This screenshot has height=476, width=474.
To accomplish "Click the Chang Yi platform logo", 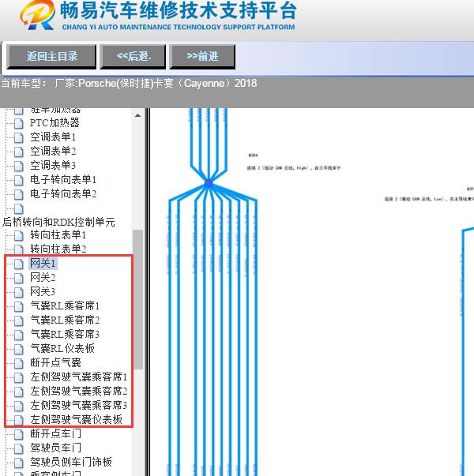I will [x=38, y=15].
